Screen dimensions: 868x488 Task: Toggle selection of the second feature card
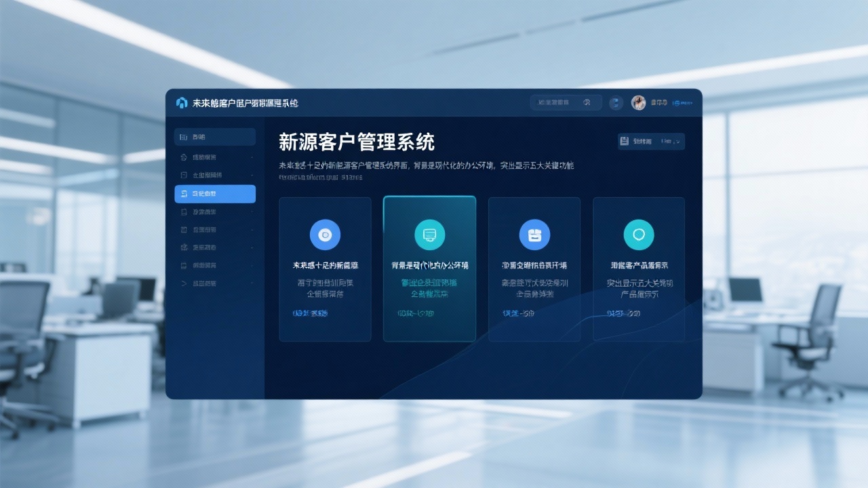pos(429,268)
